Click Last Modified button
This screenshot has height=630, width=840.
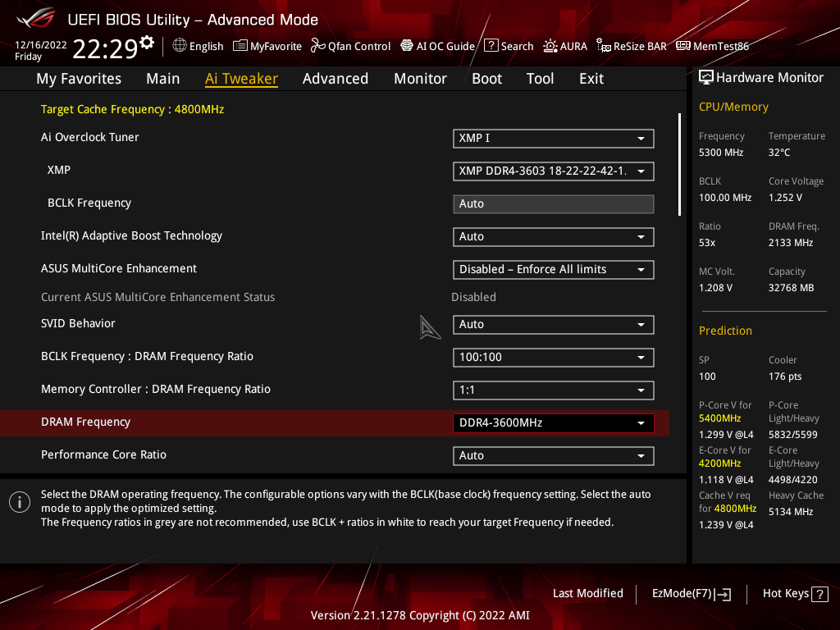coord(587,594)
